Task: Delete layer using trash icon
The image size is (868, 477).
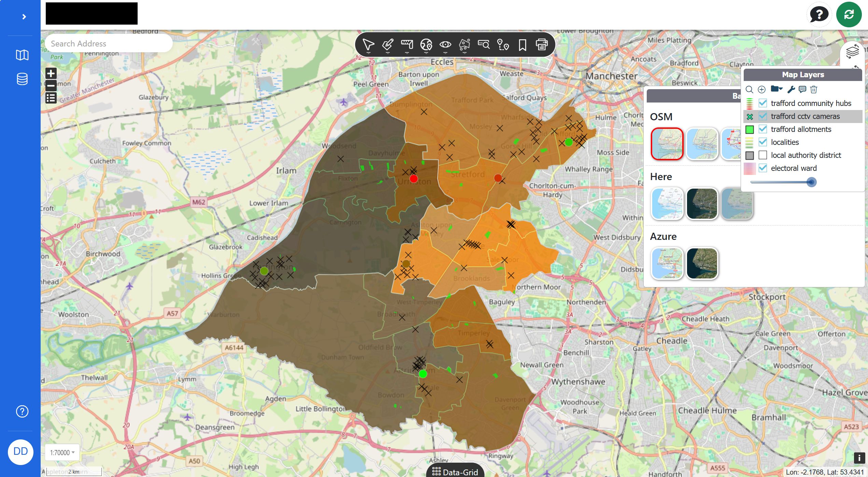Action: coord(814,90)
